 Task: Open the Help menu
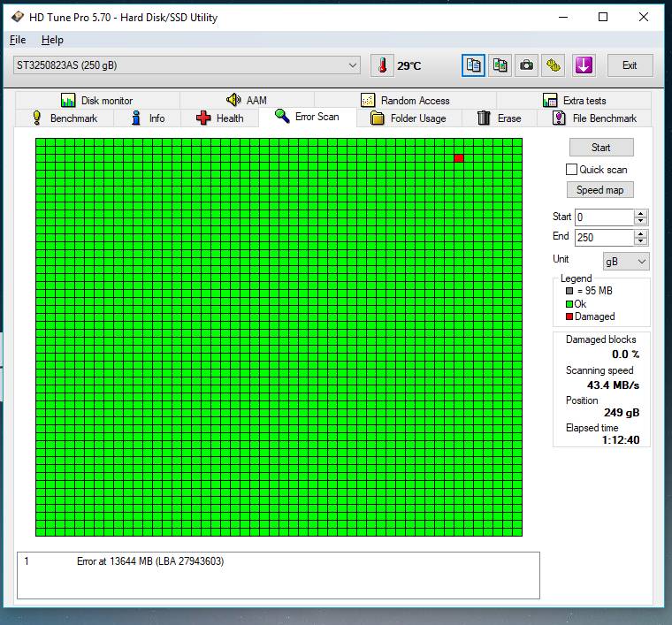point(52,40)
